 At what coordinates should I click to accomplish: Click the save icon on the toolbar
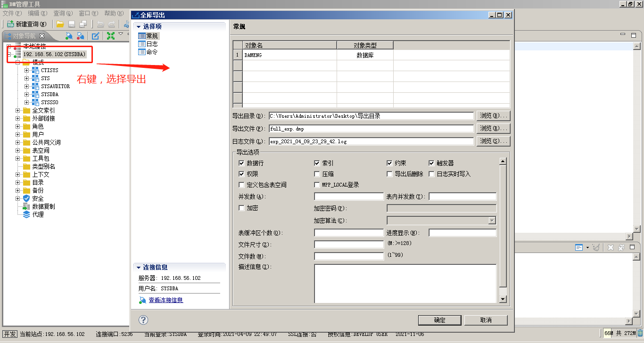tap(71, 24)
